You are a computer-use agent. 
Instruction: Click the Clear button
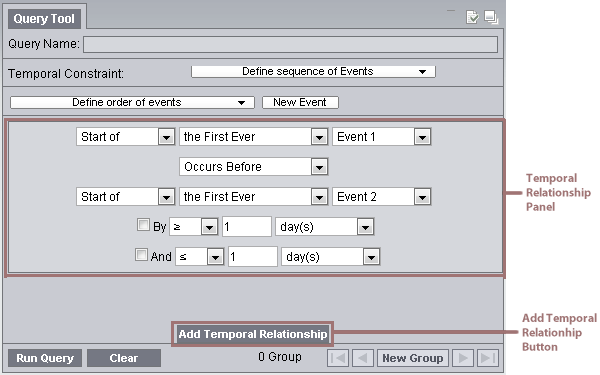click(x=124, y=358)
